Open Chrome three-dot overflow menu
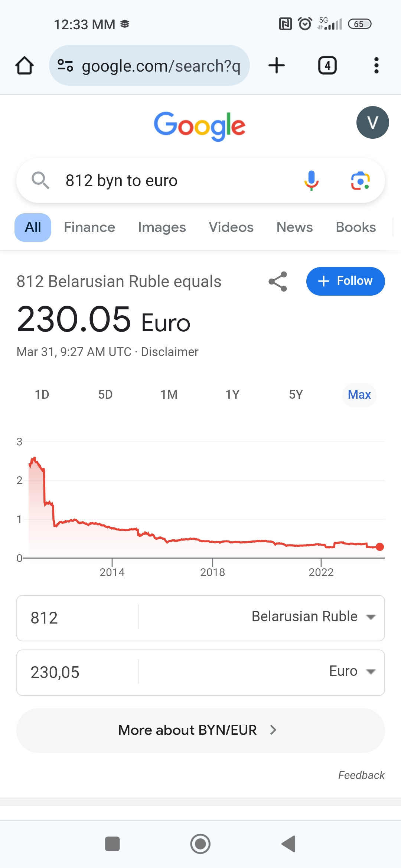 [376, 66]
